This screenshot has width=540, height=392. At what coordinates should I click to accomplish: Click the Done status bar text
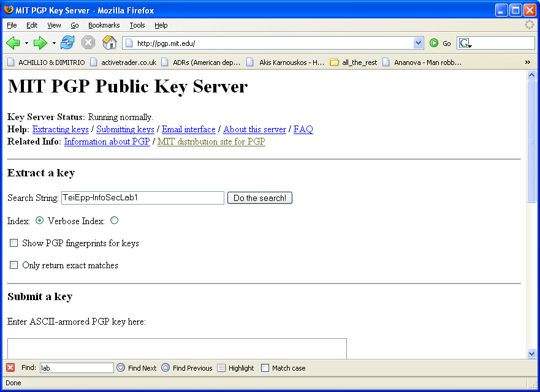[x=13, y=383]
